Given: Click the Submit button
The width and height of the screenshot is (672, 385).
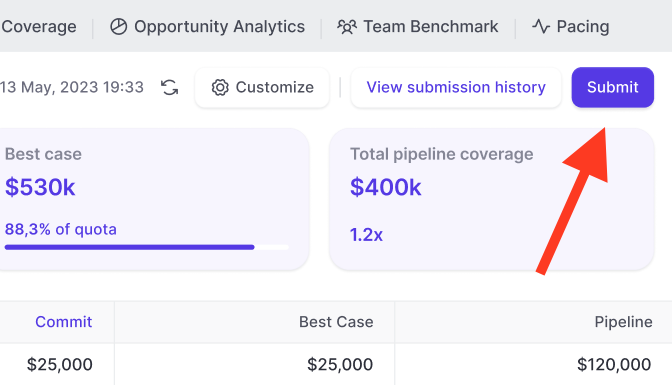Looking at the screenshot, I should (612, 87).
